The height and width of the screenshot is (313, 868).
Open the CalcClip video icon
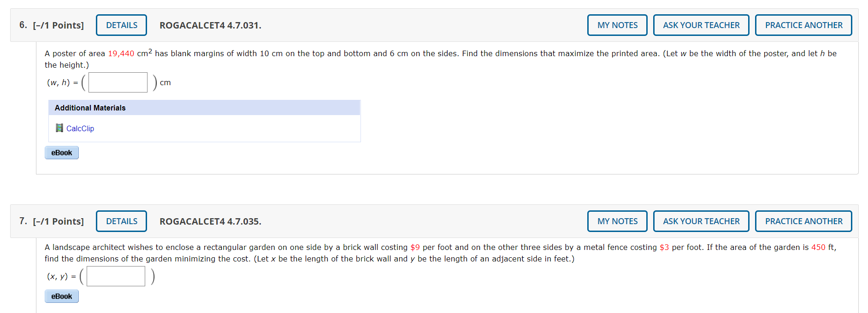click(x=59, y=128)
